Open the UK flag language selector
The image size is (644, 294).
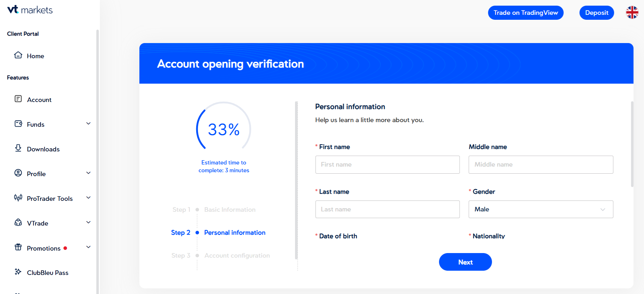coord(632,12)
